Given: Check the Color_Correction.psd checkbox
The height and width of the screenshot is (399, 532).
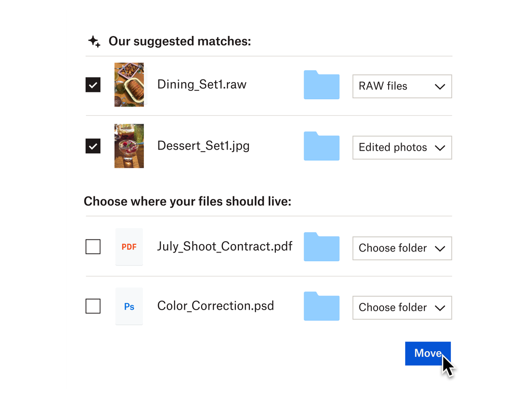Looking at the screenshot, I should (x=93, y=307).
